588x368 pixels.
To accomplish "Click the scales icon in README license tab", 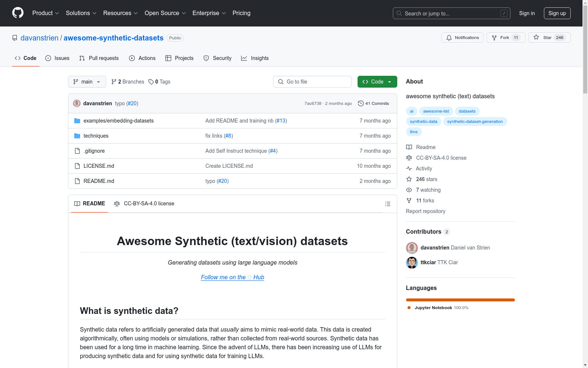I will tap(117, 204).
